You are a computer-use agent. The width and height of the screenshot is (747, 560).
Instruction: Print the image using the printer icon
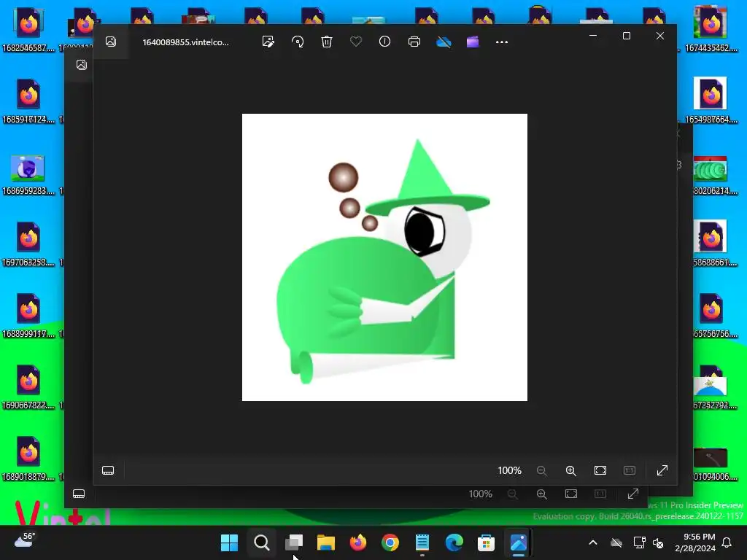(x=414, y=42)
